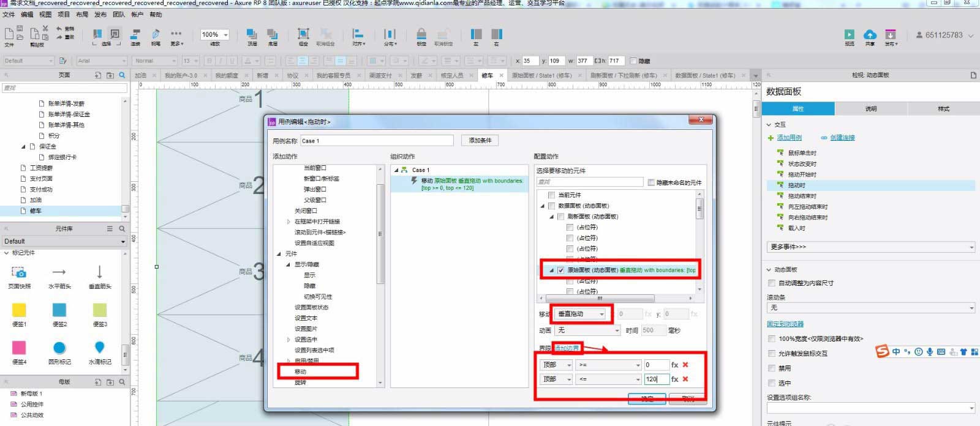This screenshot has width=980, height=426.
Task: Click the Preview (预览) toolbar icon
Action: point(849,35)
